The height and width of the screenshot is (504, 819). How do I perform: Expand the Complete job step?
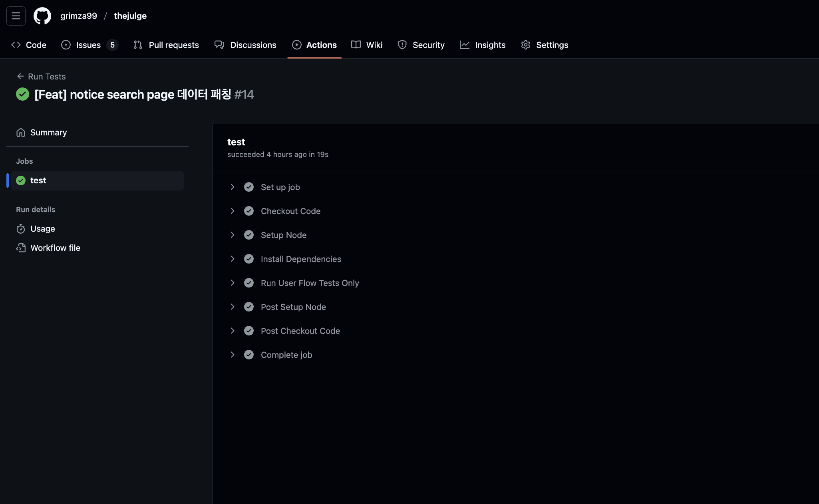(233, 355)
